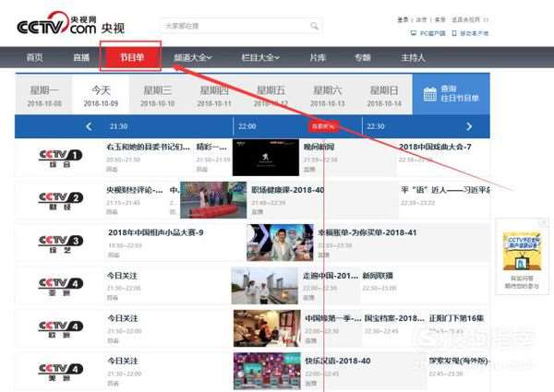The width and height of the screenshot is (554, 392).
Task: Click the 22:00 time marker
Action: [247, 126]
